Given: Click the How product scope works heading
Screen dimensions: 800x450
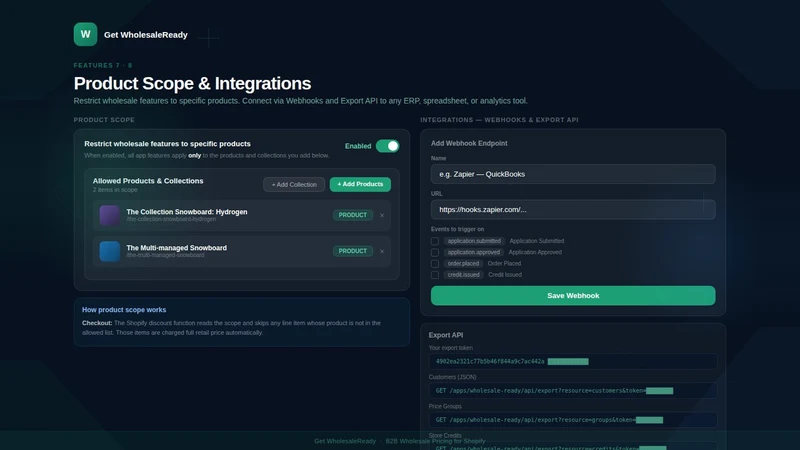Looking at the screenshot, I should [x=124, y=310].
